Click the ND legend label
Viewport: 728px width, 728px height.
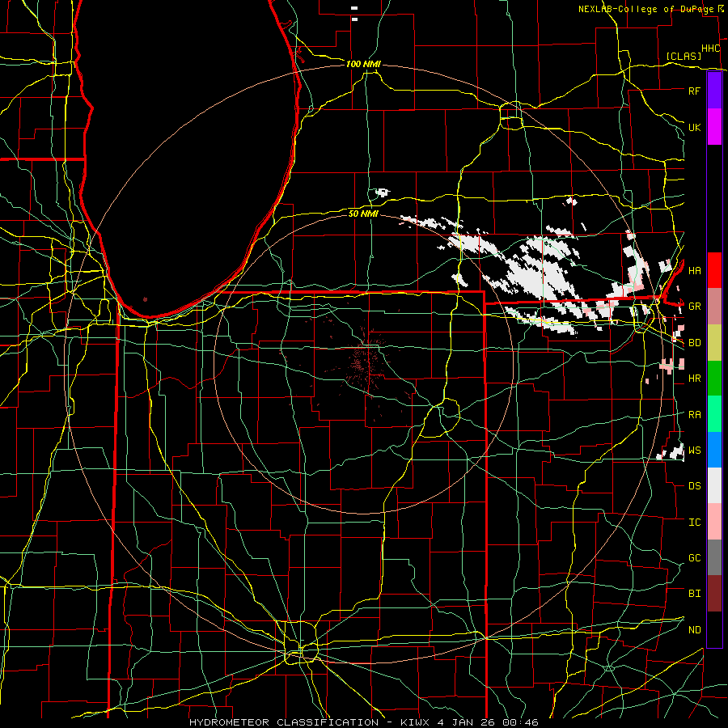click(x=694, y=630)
